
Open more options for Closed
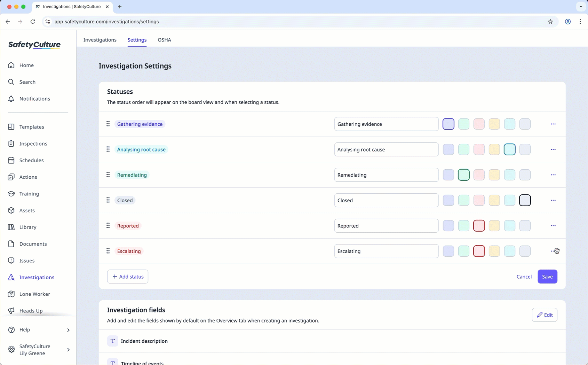pos(553,200)
